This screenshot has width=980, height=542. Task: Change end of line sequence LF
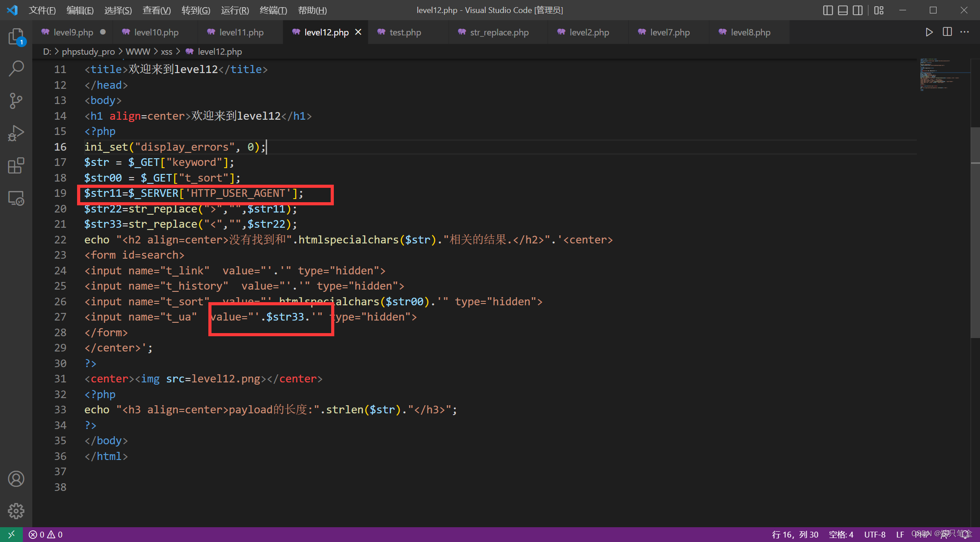coord(900,534)
